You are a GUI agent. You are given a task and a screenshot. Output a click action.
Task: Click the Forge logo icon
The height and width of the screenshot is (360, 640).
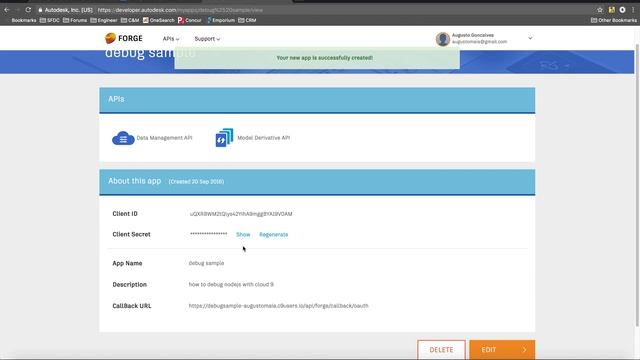tap(110, 38)
